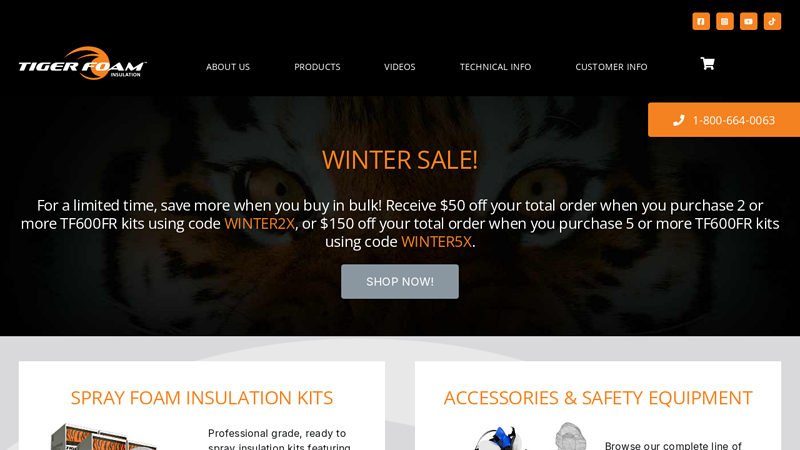View the shopping cart icon
This screenshot has width=800, height=450.
[707, 64]
